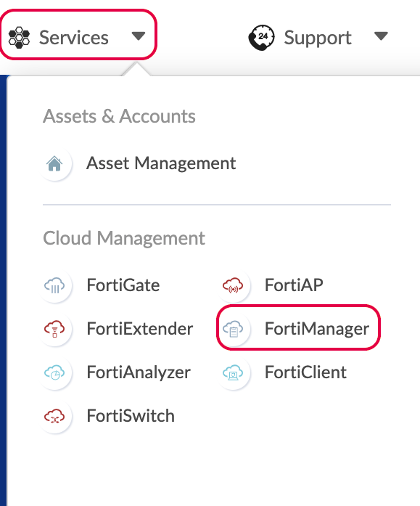
Task: Click the FortiAnalyzer chart cloud icon
Action: [x=54, y=372]
